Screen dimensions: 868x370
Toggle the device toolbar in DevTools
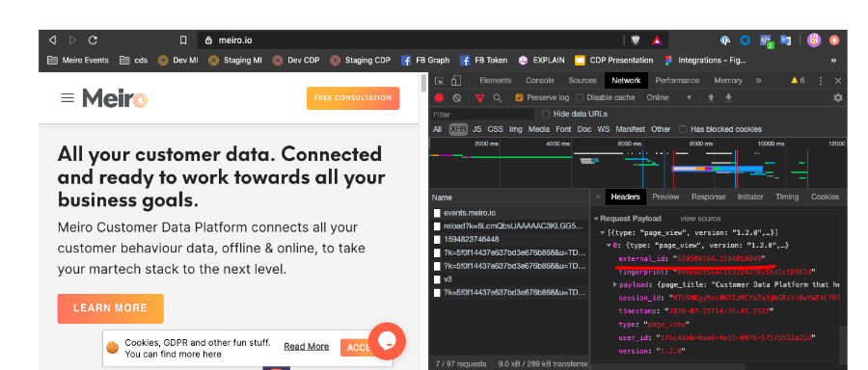pyautogui.click(x=455, y=81)
